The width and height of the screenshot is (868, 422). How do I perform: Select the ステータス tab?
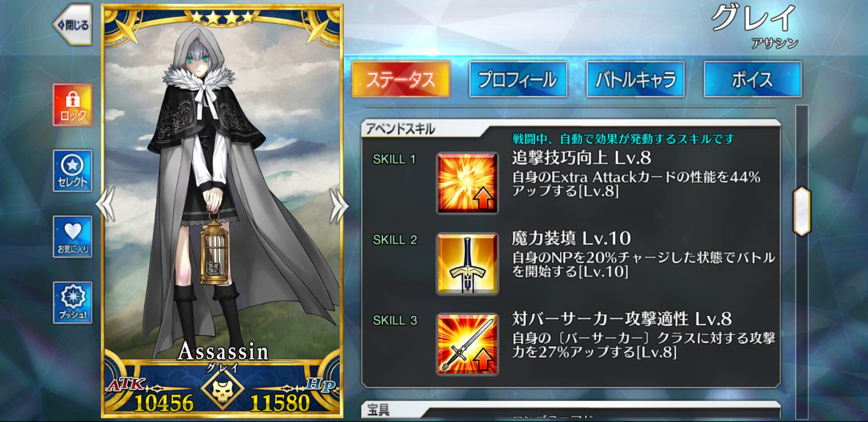pos(401,79)
